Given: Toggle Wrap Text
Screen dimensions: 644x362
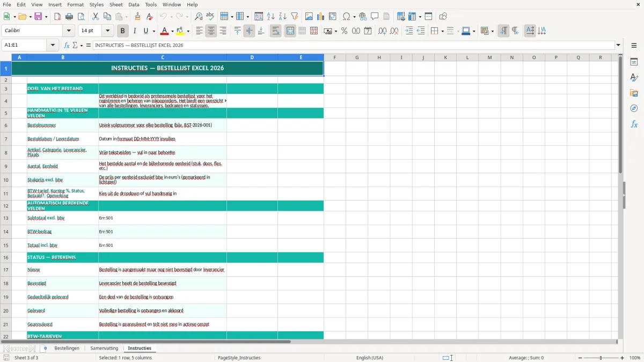Looking at the screenshot, I should 275,31.
